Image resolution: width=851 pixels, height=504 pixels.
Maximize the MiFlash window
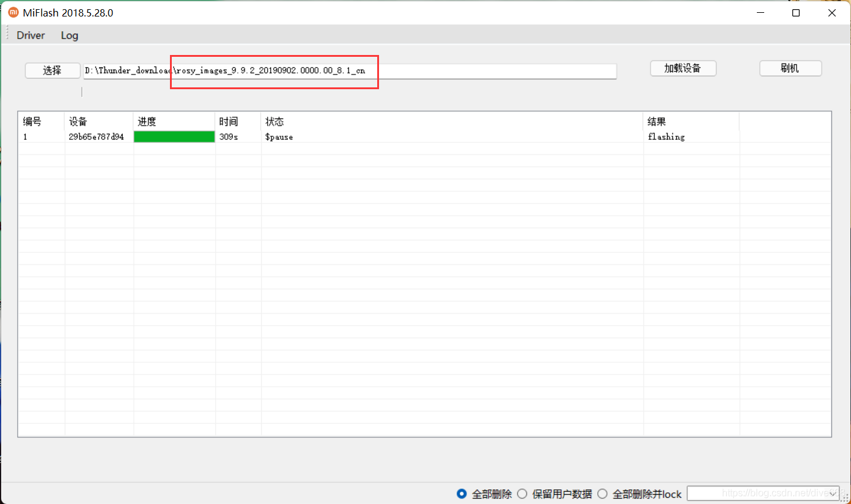(796, 13)
